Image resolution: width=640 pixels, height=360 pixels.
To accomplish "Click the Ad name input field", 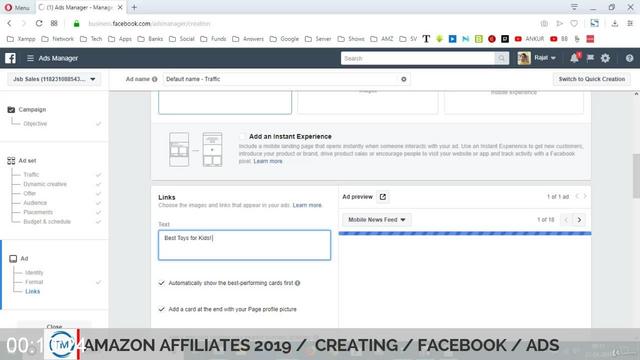I will pyautogui.click(x=286, y=79).
